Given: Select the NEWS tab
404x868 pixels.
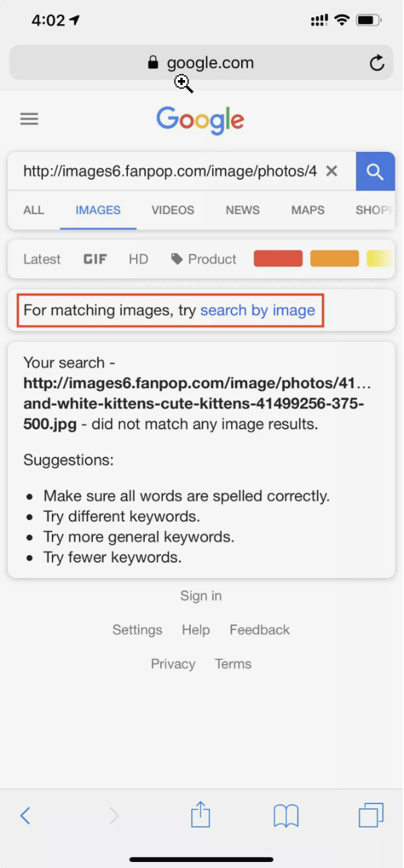Looking at the screenshot, I should [242, 210].
